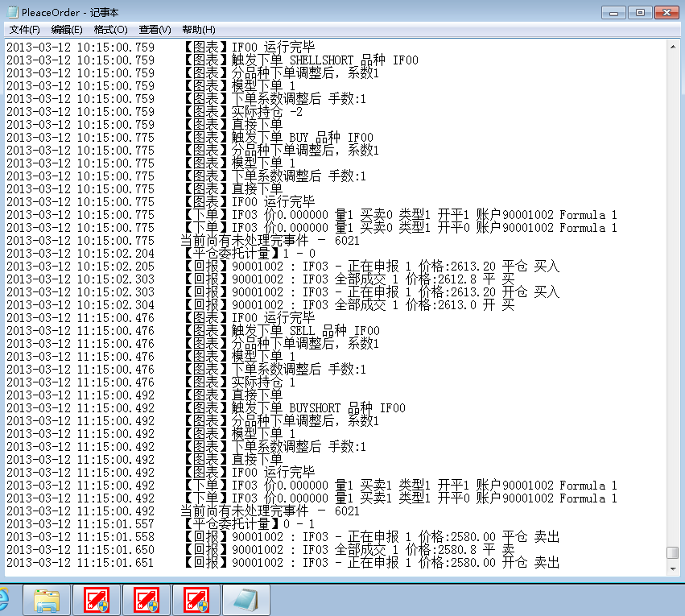Open the 文件(F) menu
The image size is (685, 616).
pyautogui.click(x=24, y=30)
